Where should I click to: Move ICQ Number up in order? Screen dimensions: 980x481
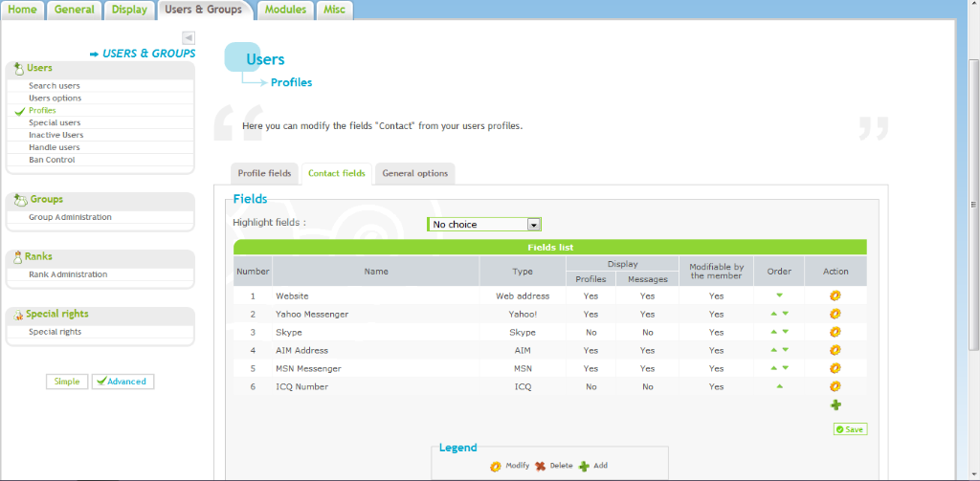(x=779, y=386)
